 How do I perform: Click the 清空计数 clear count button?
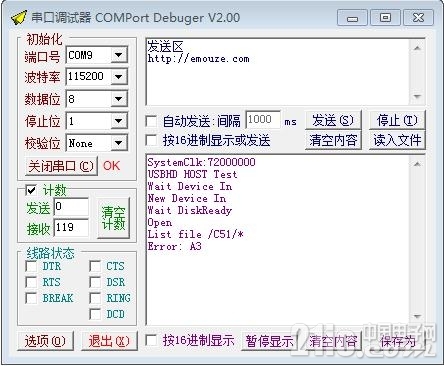[113, 218]
